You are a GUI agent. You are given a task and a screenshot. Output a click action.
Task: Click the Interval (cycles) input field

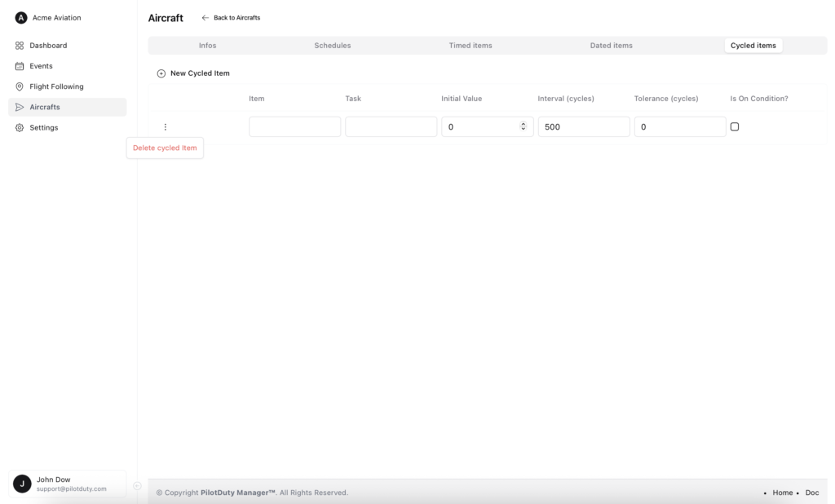(584, 126)
